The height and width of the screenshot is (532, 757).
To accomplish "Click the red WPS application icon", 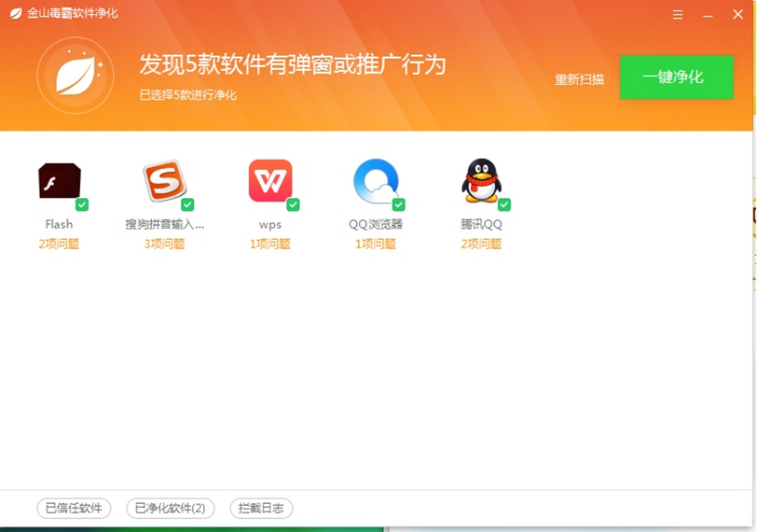I will coord(271,180).
